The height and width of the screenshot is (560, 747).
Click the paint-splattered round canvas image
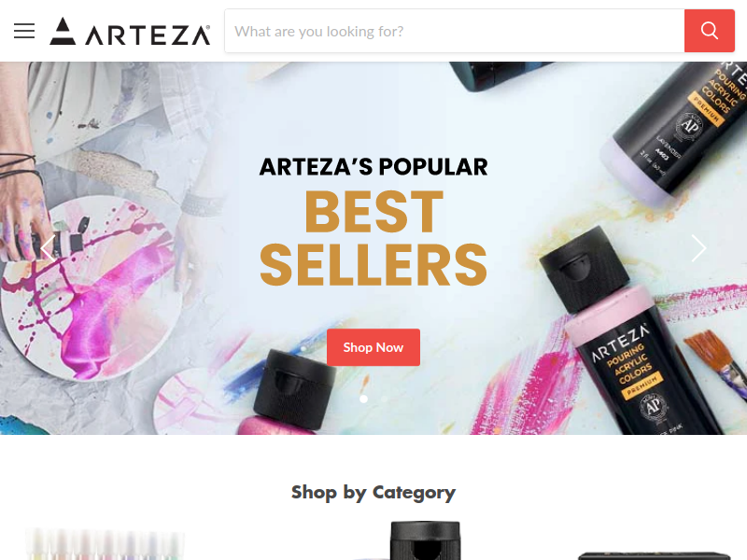tap(91, 288)
